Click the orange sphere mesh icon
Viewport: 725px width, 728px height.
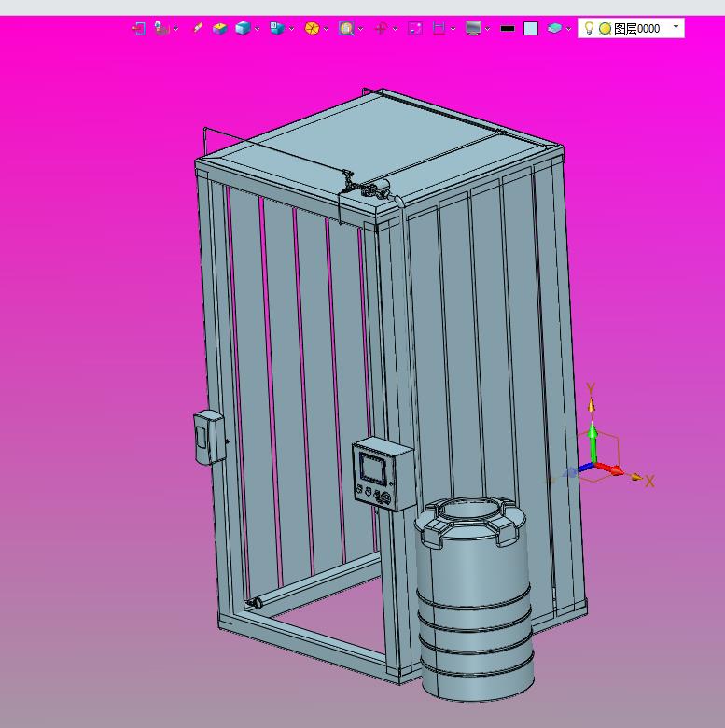(x=312, y=29)
